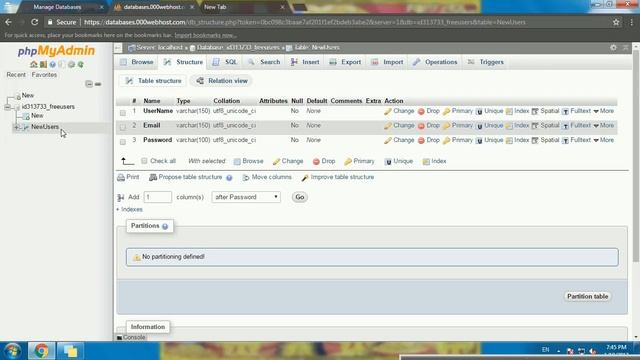
Task: Click Propose table structure help icon
Action: (x=229, y=178)
